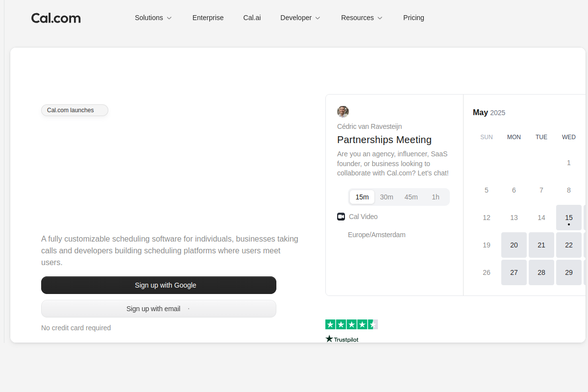The height and width of the screenshot is (392, 588).
Task: Click the Cal Video label
Action: [x=363, y=217]
